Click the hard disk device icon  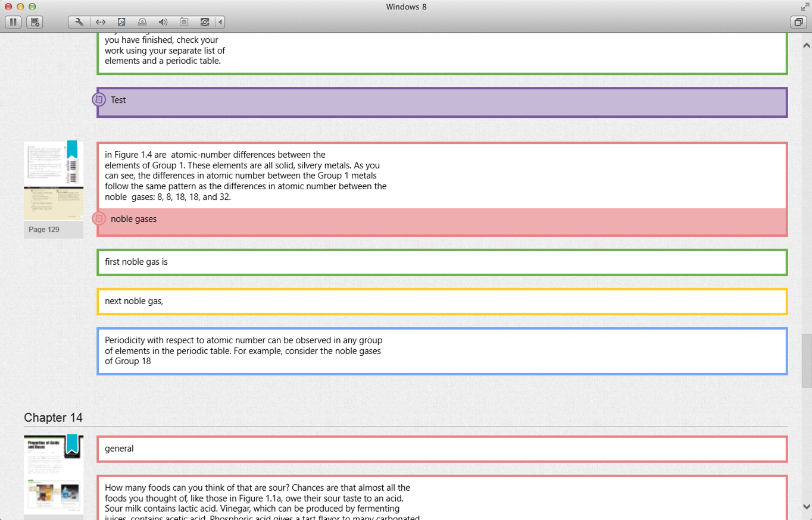pyautogui.click(x=121, y=22)
